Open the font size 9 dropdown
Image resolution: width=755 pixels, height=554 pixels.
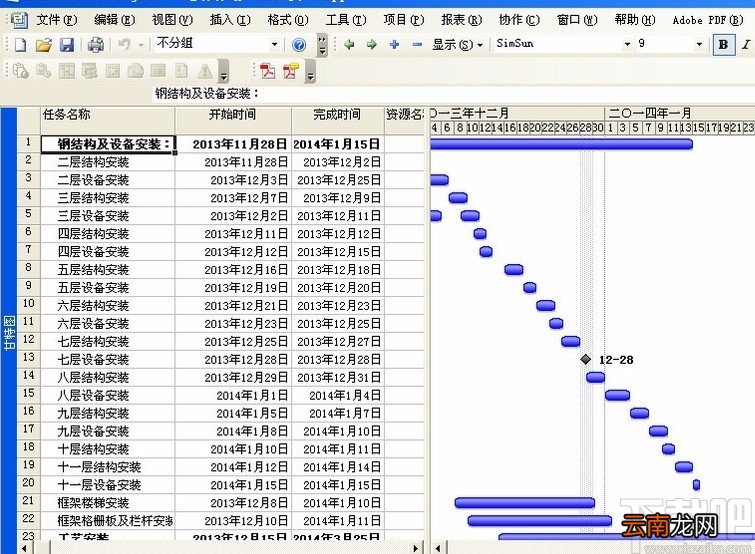click(699, 44)
